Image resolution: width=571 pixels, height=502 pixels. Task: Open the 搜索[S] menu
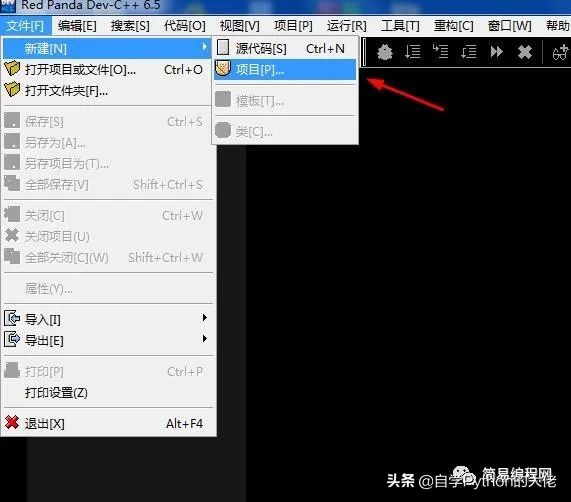tap(130, 26)
